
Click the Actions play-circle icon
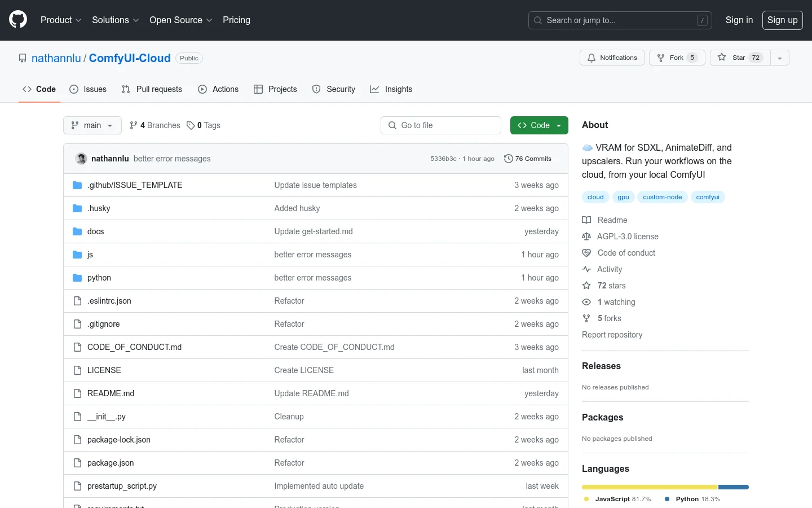202,89
